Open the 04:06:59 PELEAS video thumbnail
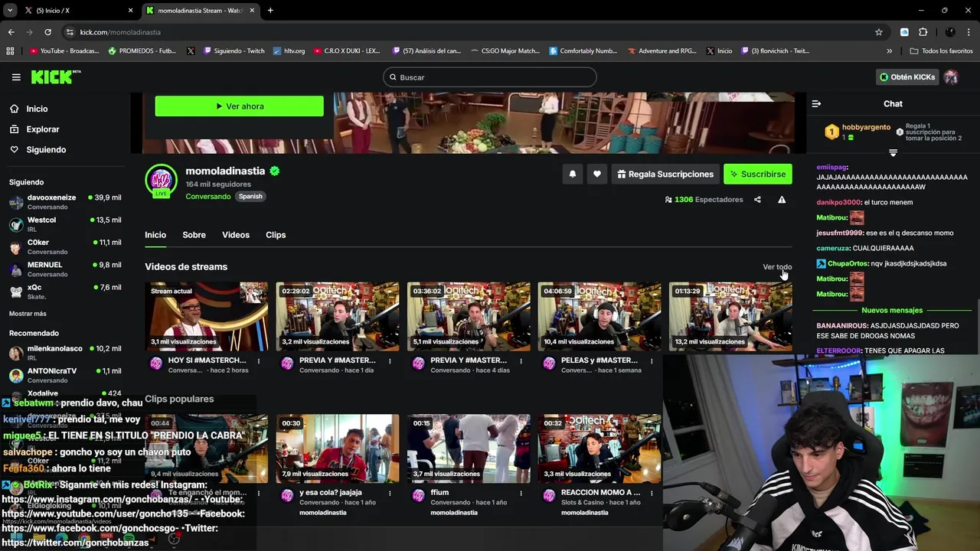Viewport: 980px width, 551px height. pos(599,316)
